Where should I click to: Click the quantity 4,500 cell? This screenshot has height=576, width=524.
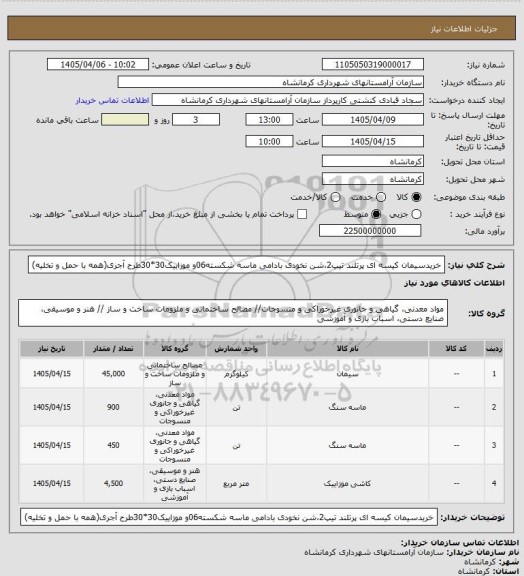click(x=113, y=484)
